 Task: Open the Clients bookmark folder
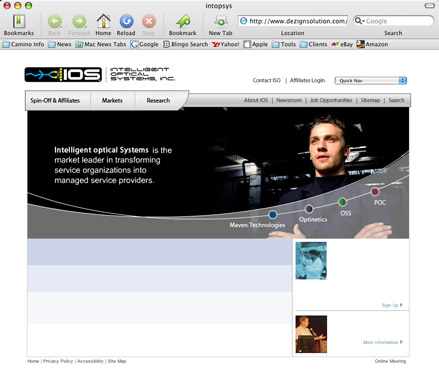tap(313, 44)
